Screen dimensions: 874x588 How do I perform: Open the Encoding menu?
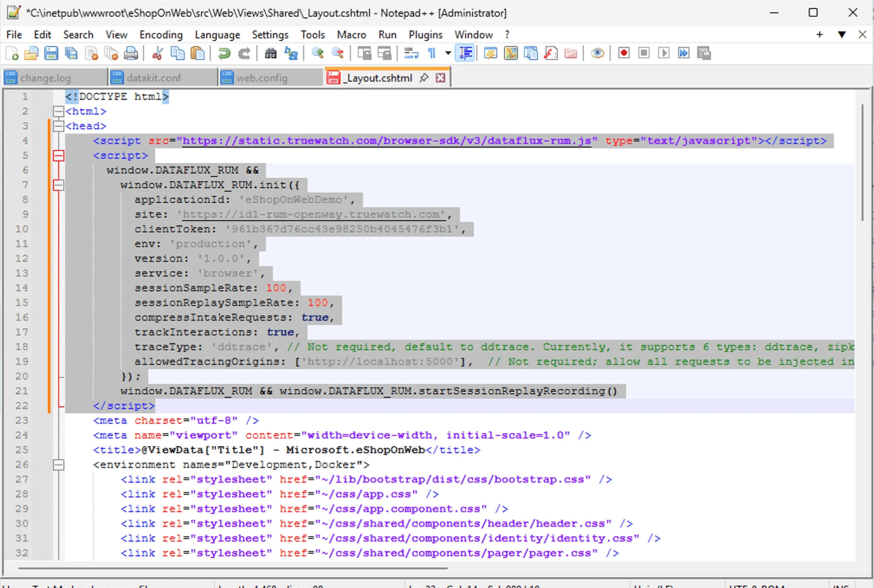161,35
